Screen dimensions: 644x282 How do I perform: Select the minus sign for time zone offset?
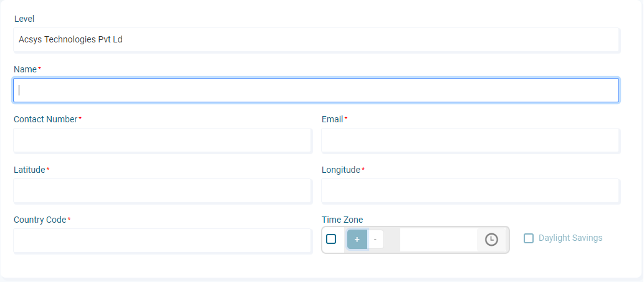coord(375,239)
